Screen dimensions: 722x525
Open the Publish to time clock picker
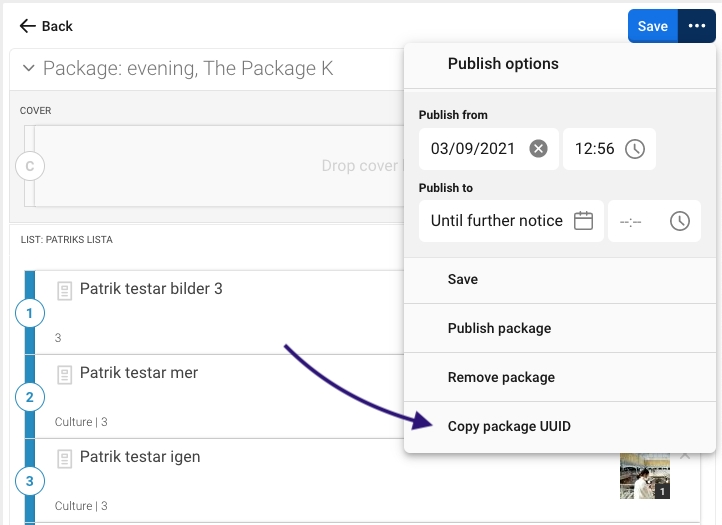tap(680, 221)
